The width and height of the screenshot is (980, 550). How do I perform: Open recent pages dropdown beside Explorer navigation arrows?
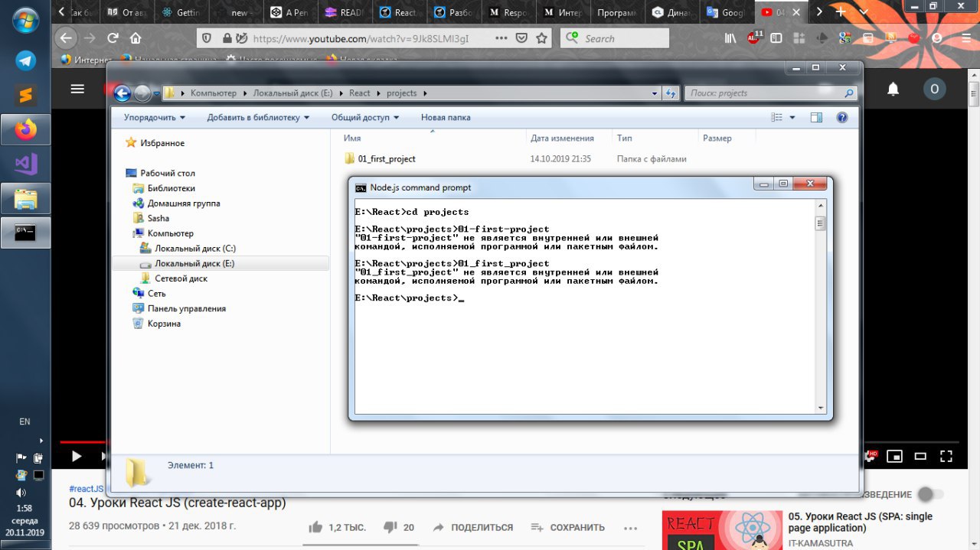point(157,93)
